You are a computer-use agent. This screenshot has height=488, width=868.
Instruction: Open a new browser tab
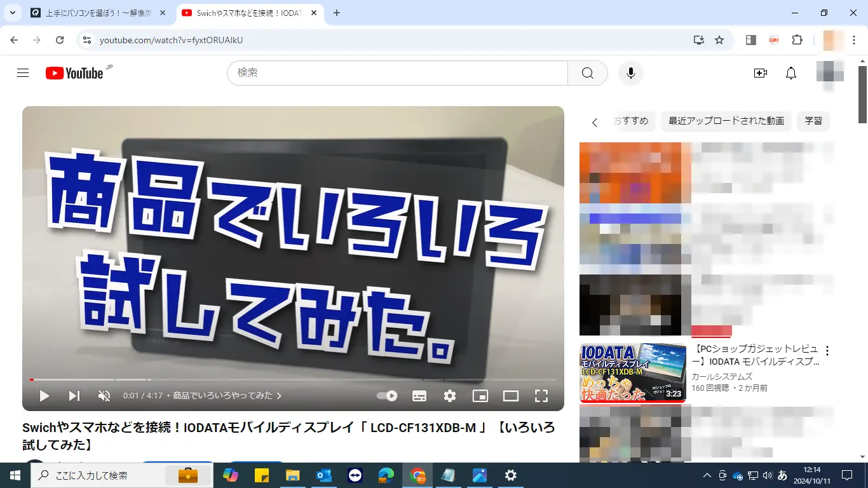coord(337,13)
